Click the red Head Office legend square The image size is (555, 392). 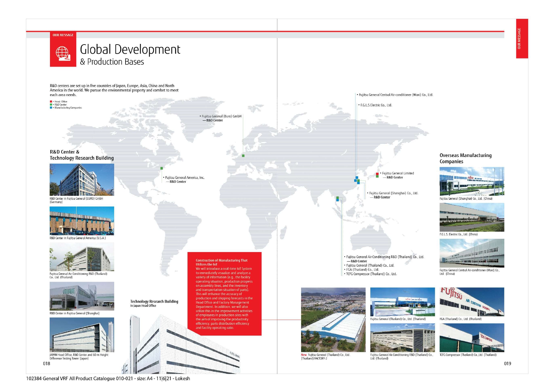coord(51,102)
